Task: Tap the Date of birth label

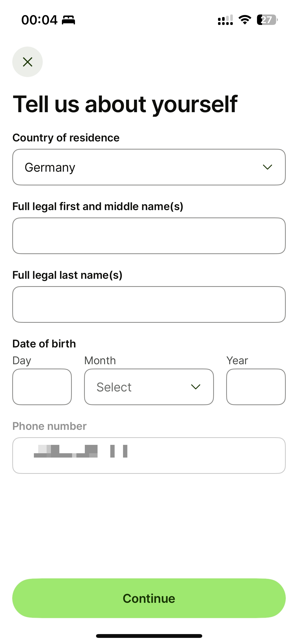Action: 44,344
